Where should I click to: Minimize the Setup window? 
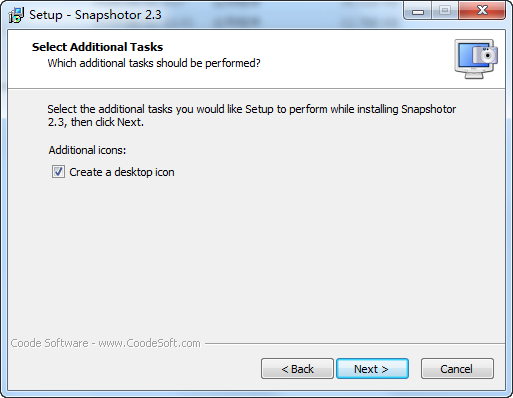[418, 11]
